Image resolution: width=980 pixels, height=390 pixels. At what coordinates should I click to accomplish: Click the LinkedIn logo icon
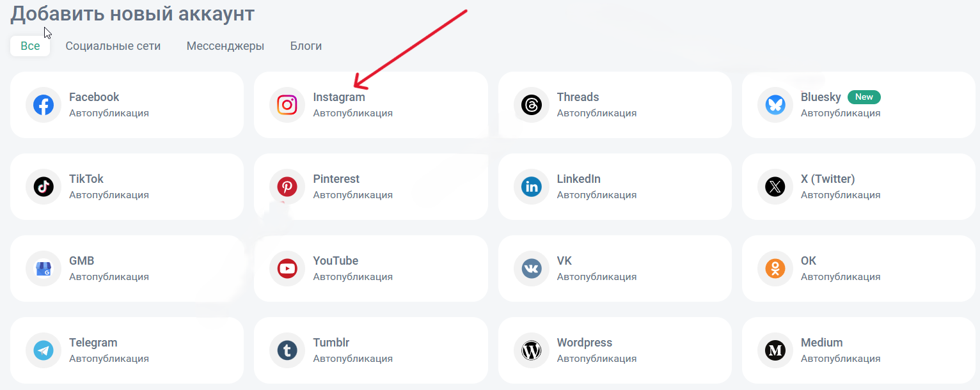point(532,187)
